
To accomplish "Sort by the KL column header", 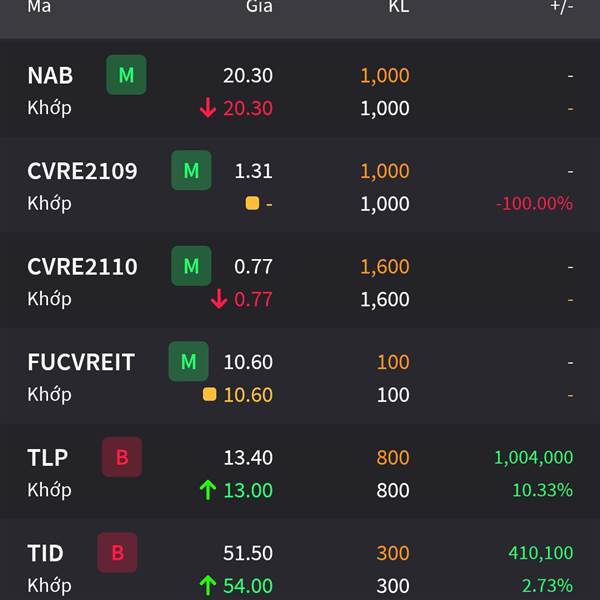I will [x=399, y=7].
